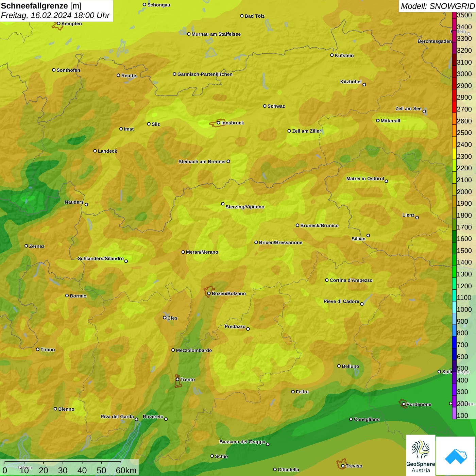The height and width of the screenshot is (476, 476).
Task: Click the Schongau label
Action: (158, 5)
